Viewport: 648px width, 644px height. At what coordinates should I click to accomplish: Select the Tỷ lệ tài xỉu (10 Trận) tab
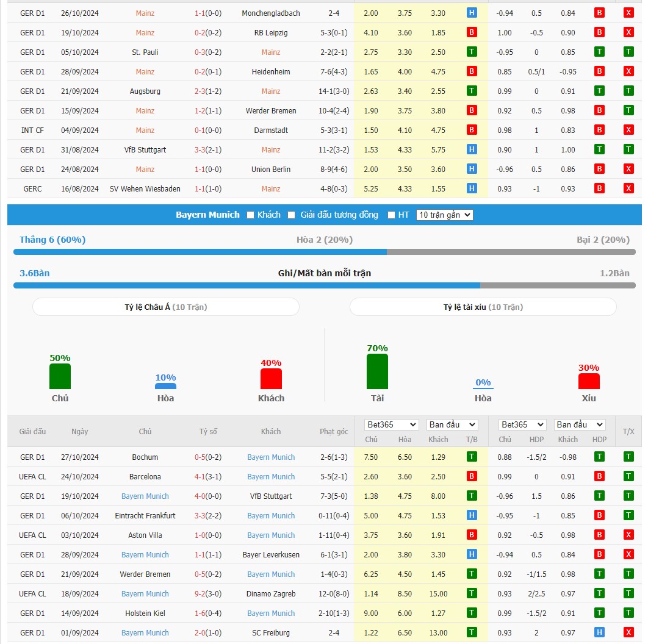(x=483, y=307)
